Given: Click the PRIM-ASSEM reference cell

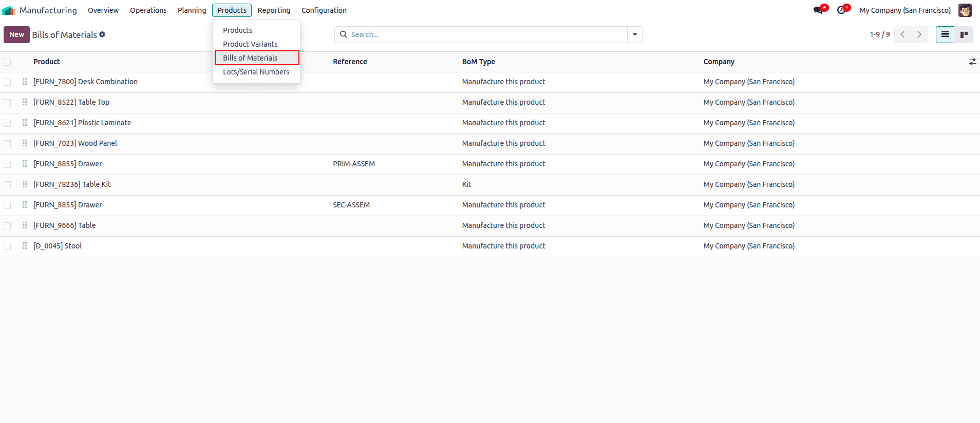Looking at the screenshot, I should point(354,164).
